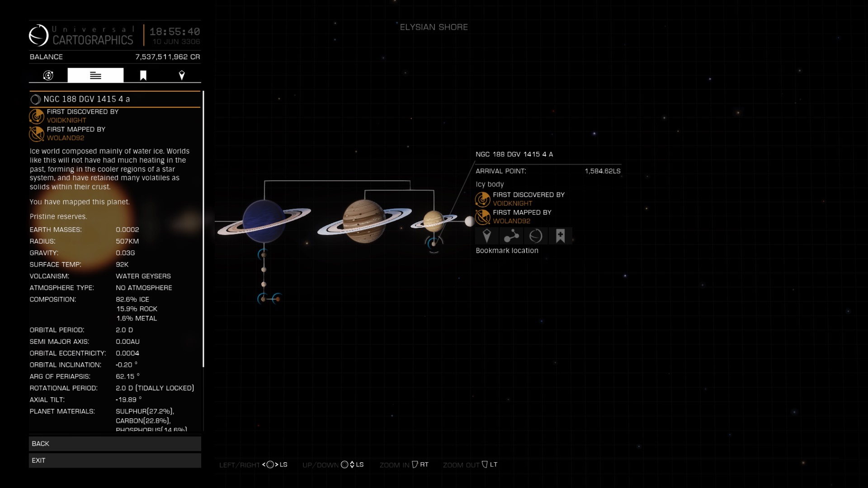
Task: Click the 15.9% ROCK composition entry
Action: pos(137,309)
